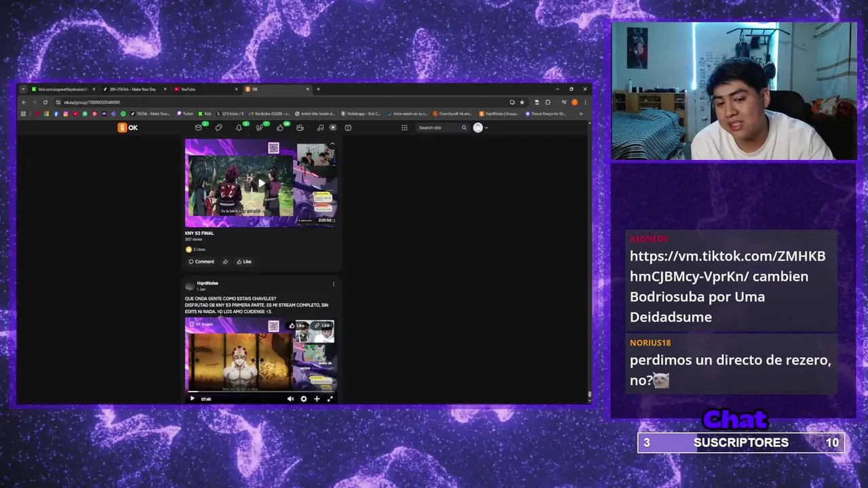The image size is (868, 488).
Task: Open the Kicklet.app bookmark
Action: [x=361, y=114]
